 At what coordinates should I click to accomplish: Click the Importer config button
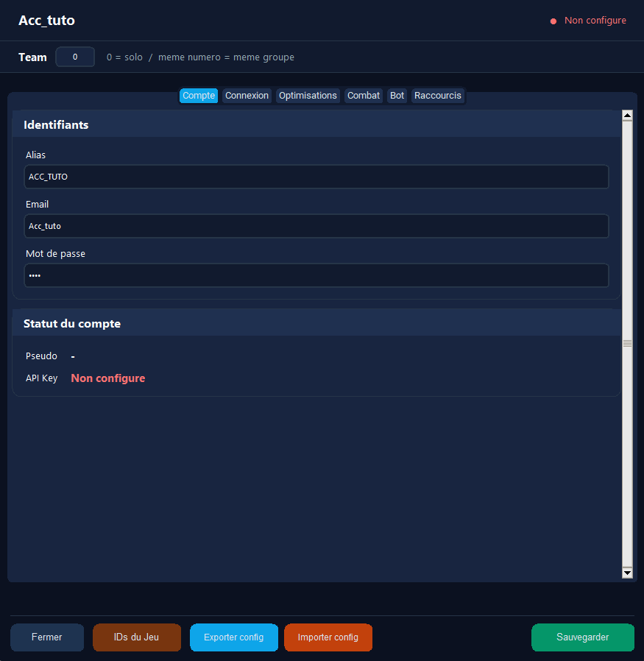coord(328,637)
